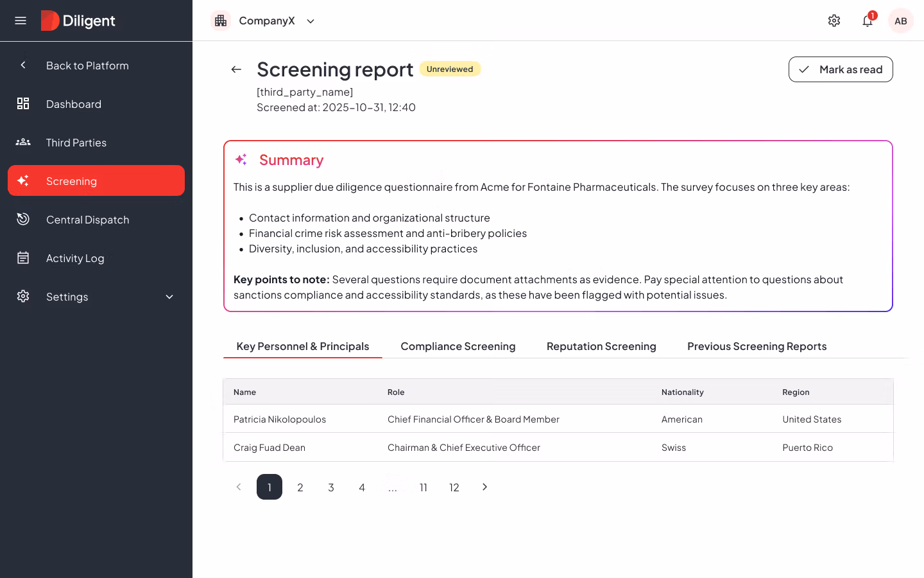924x578 pixels.
Task: Go to the previous pagination page arrow
Action: (239, 487)
